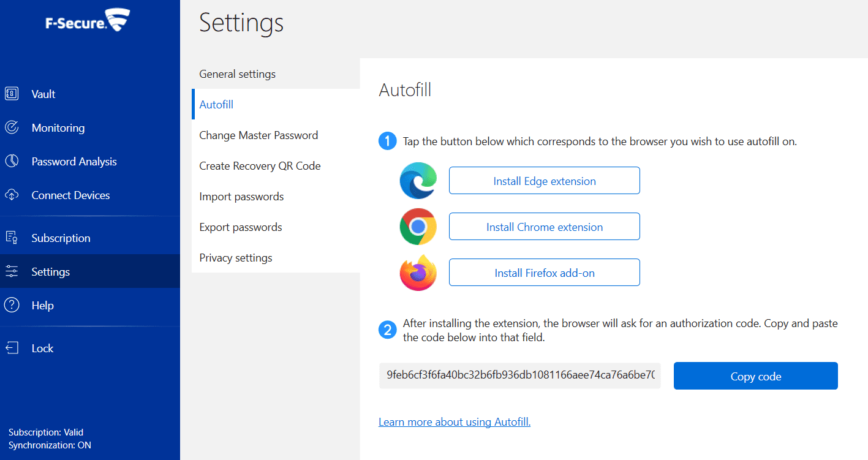This screenshot has width=868, height=460.
Task: Click the Subscription document icon
Action: point(12,238)
